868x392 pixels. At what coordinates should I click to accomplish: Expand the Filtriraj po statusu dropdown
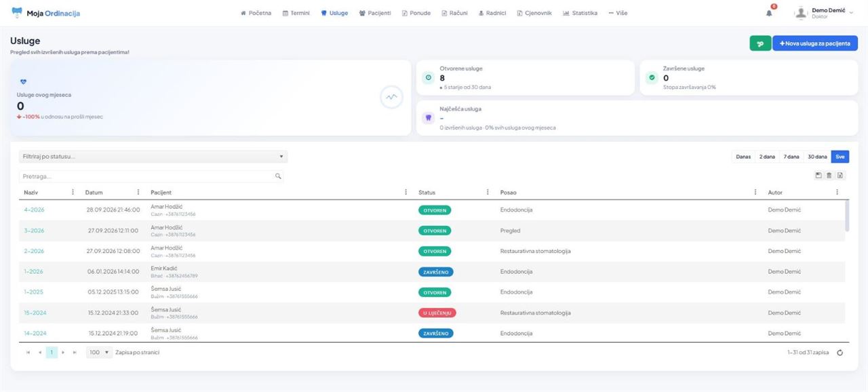(153, 157)
